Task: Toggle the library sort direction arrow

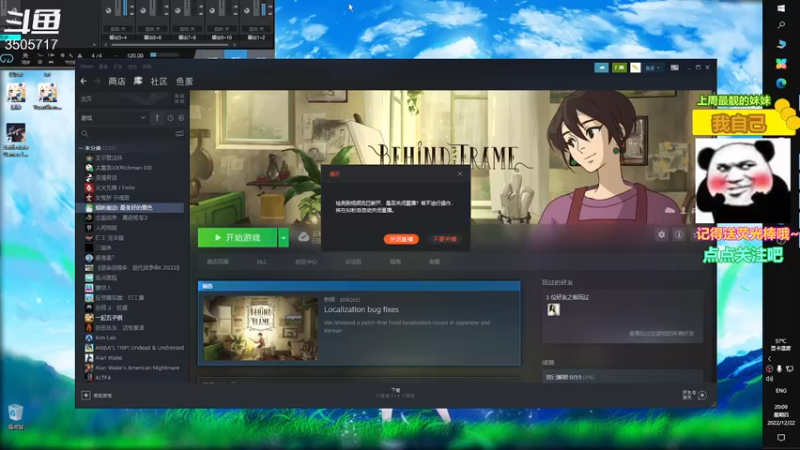Action: 157,118
